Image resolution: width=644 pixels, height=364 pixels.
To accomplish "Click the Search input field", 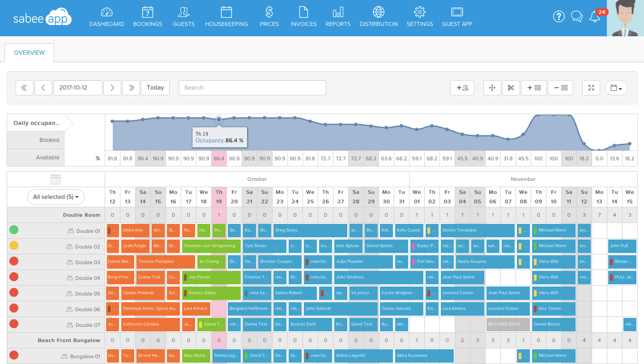I will (x=252, y=88).
